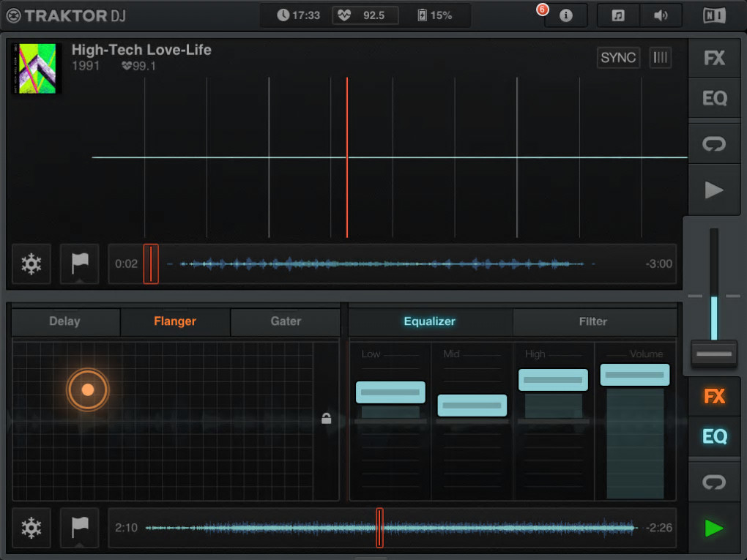Screen dimensions: 747x560
Task: Open cue points flag on bottom deck
Action: (x=80, y=528)
